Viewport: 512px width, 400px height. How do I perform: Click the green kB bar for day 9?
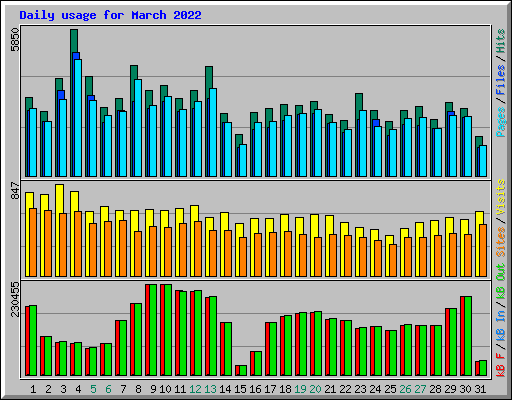[x=153, y=330]
